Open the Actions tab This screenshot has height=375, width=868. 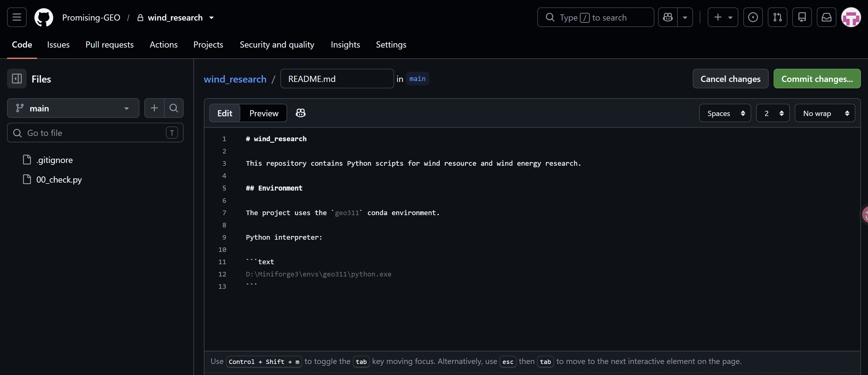coord(163,44)
